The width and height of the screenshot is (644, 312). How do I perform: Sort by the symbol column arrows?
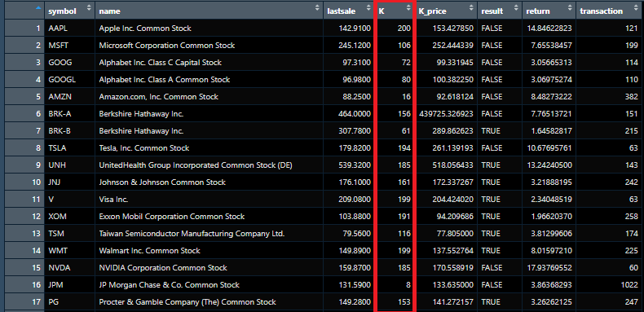(89, 7)
